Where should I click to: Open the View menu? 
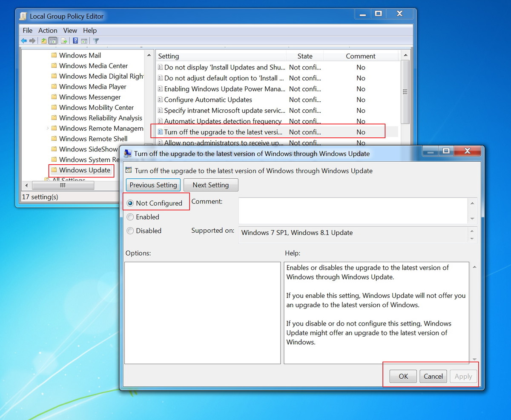click(70, 30)
